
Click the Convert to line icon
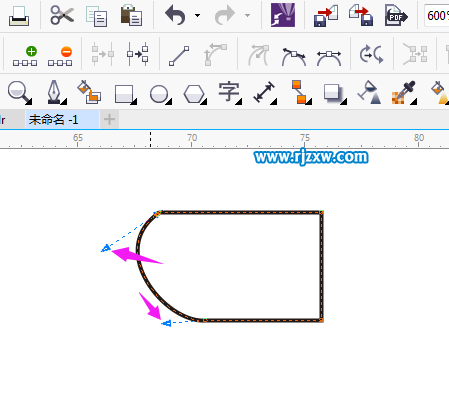[179, 56]
